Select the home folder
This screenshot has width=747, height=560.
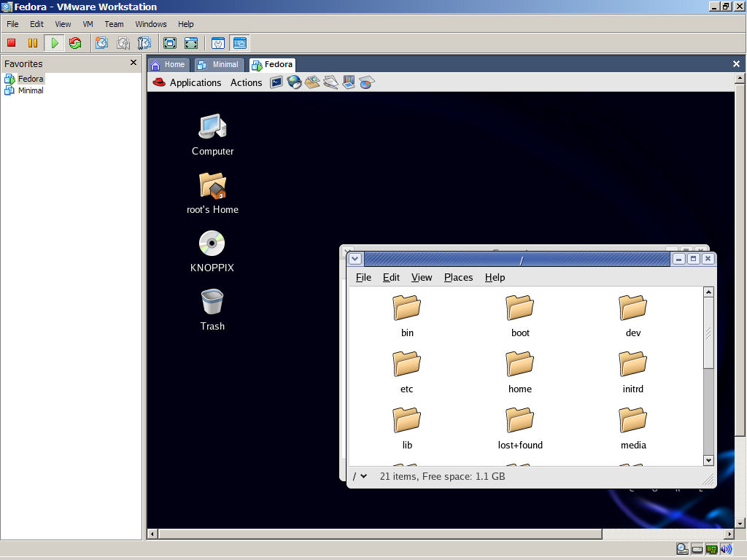pos(519,372)
